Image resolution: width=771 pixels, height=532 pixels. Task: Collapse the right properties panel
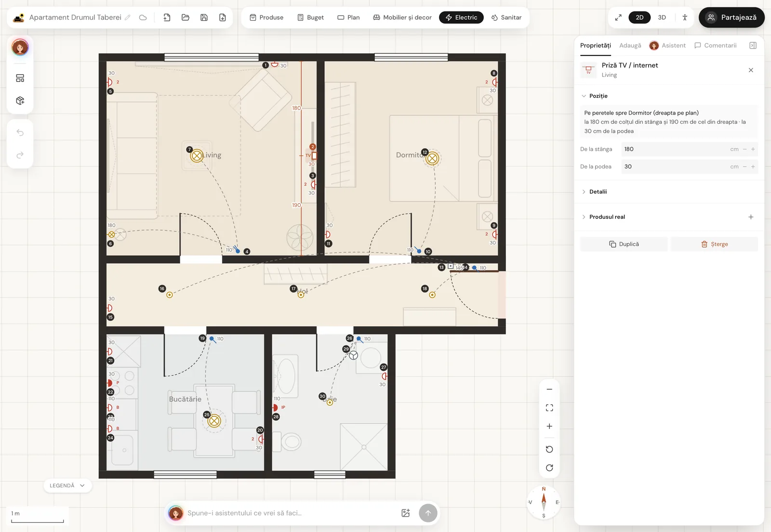(753, 45)
